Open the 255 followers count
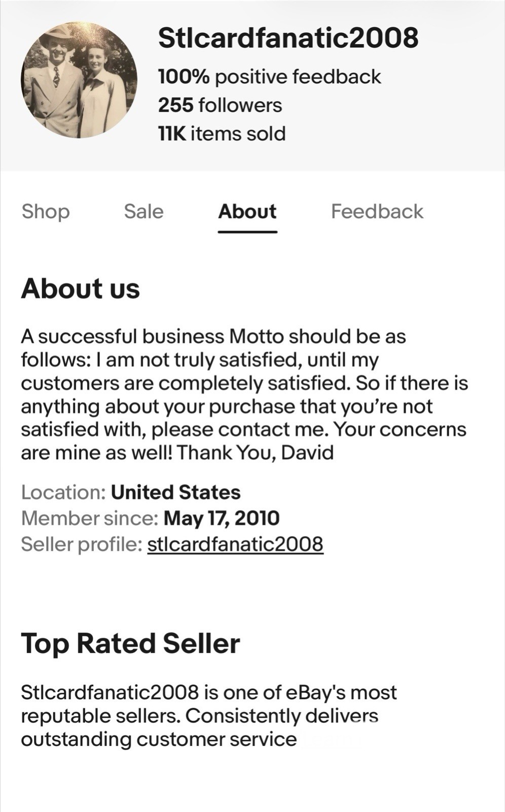 point(220,105)
